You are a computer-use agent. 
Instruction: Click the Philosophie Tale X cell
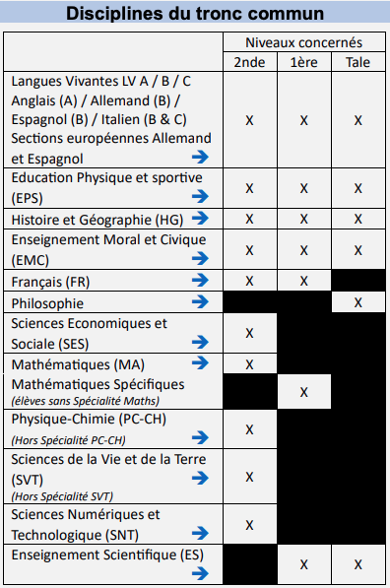358,302
